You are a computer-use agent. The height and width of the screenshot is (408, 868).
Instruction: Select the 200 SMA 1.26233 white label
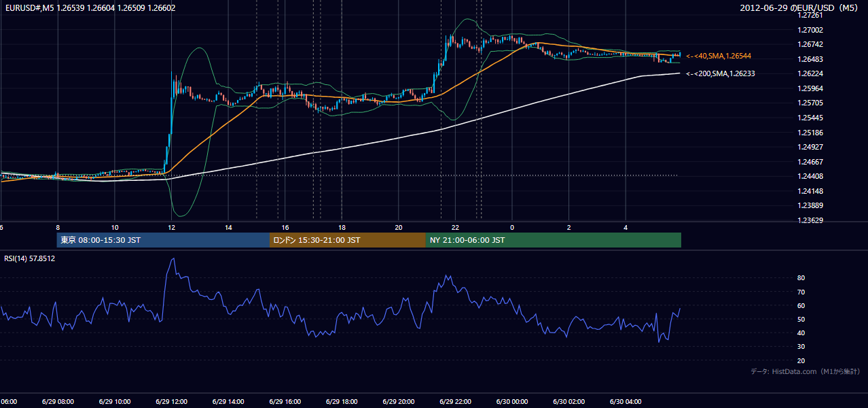(721, 73)
